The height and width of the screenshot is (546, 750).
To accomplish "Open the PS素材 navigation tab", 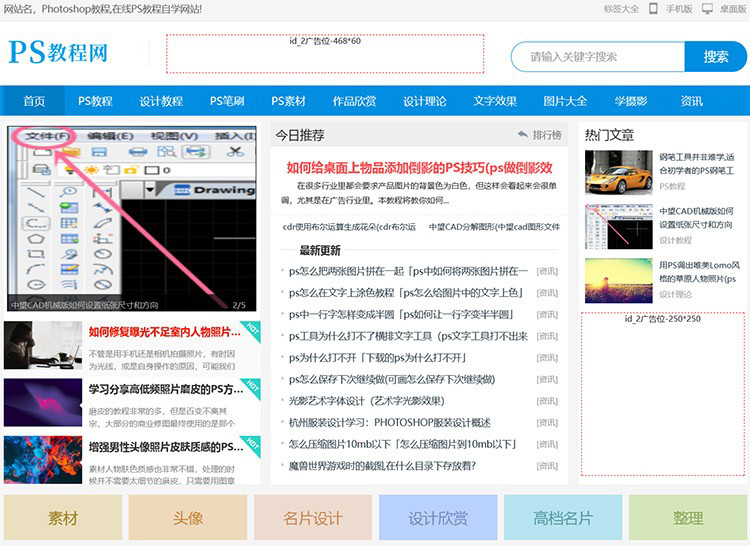I will click(288, 101).
